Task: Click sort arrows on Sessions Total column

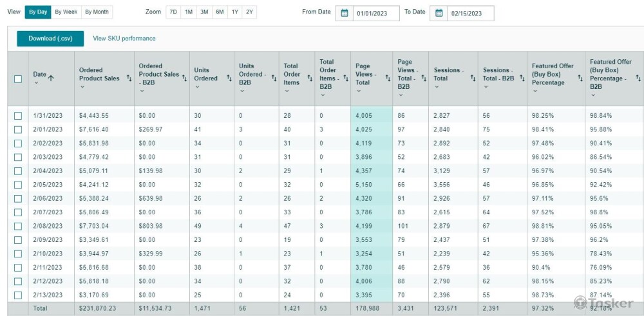Action: click(472, 79)
